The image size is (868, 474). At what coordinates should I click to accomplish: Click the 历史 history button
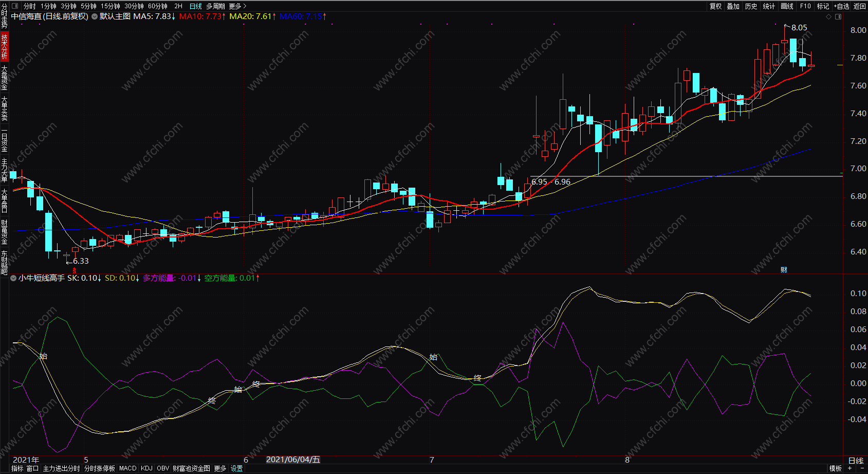point(751,6)
